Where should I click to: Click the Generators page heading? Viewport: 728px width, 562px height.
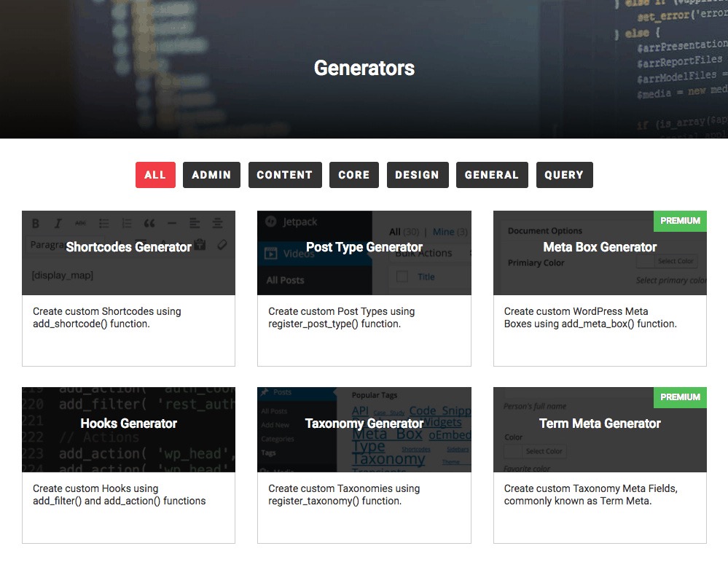pos(364,69)
